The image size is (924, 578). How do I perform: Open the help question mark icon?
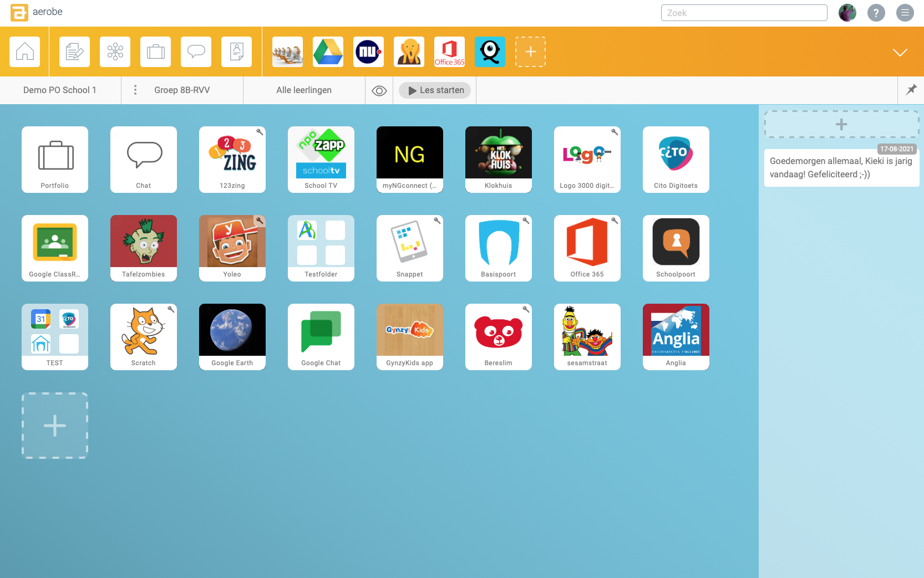(x=876, y=13)
